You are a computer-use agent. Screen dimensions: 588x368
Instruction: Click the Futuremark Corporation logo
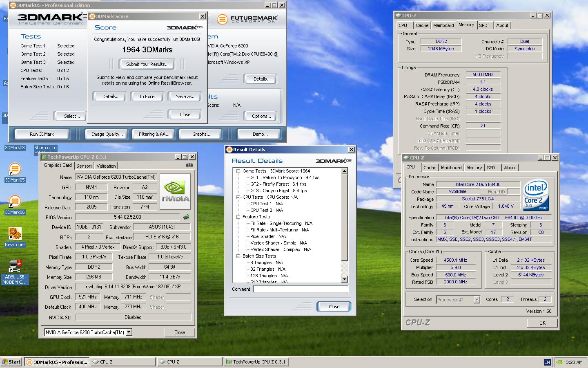coord(247,19)
